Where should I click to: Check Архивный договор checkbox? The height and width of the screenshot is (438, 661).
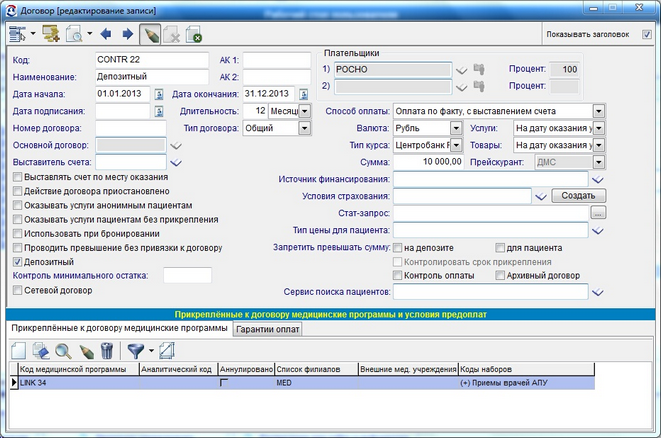(500, 275)
